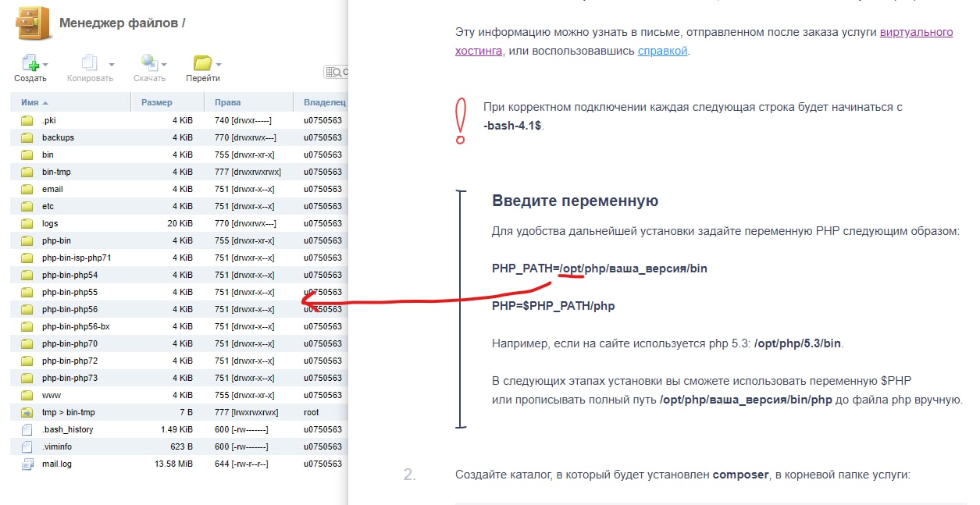Image resolution: width=980 pixels, height=505 pixels.
Task: Sort the list by the Имя column
Action: 70,102
